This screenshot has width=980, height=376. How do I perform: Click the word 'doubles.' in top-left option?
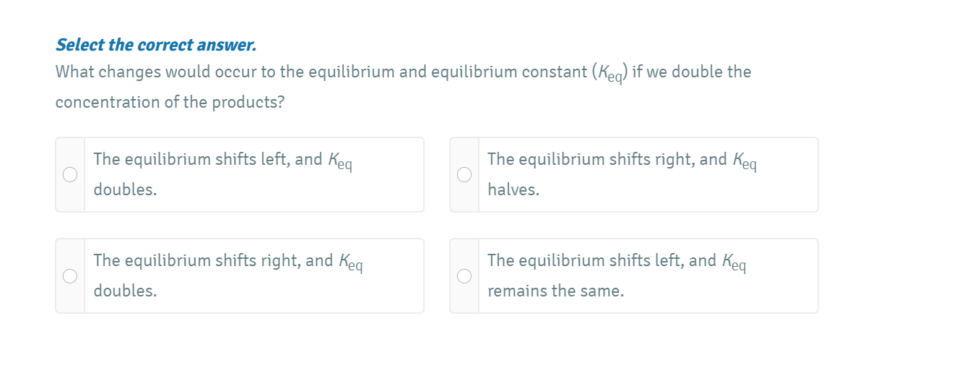[125, 190]
